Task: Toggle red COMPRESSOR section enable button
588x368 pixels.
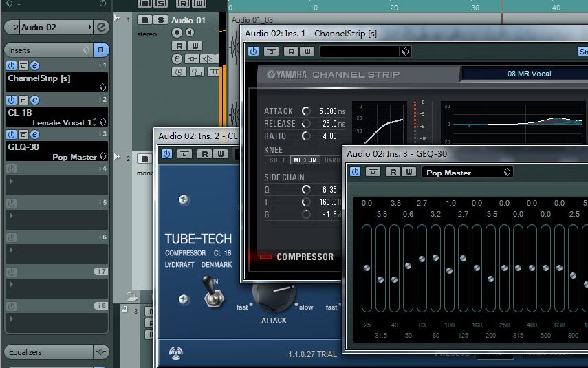Action: tap(266, 257)
